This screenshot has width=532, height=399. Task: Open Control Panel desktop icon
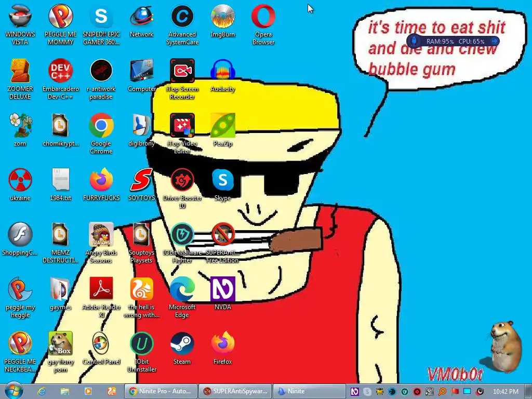(x=101, y=349)
